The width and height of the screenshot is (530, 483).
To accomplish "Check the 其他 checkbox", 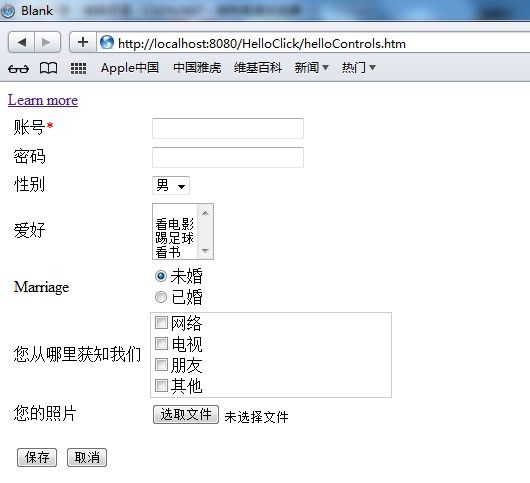I will point(161,385).
